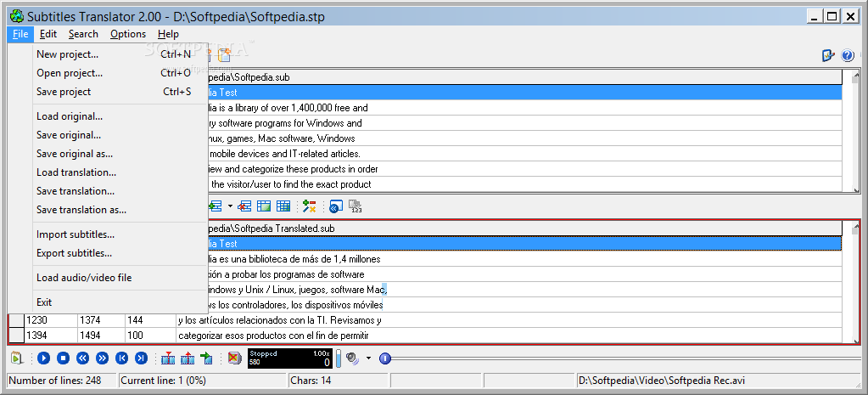Jump to end with the skip-forward button
Viewport: 868px width, 395px height.
pyautogui.click(x=141, y=358)
